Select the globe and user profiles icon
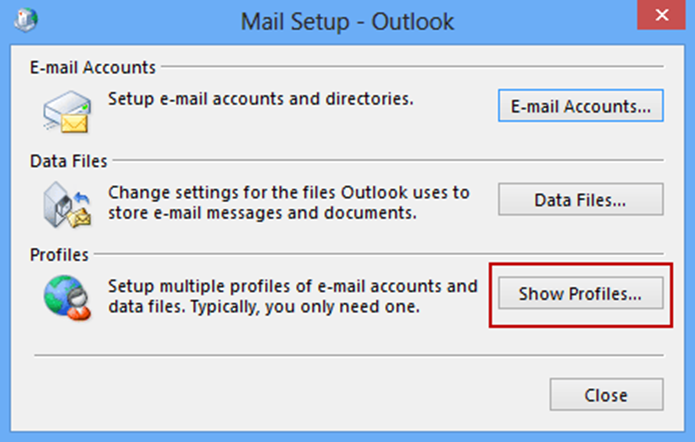The image size is (695, 442). pos(67,297)
